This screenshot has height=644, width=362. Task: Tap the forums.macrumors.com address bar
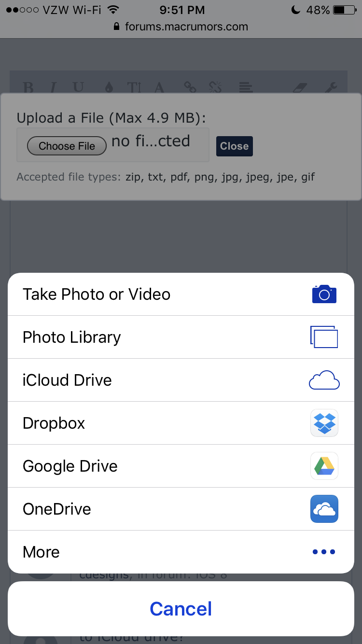[181, 27]
